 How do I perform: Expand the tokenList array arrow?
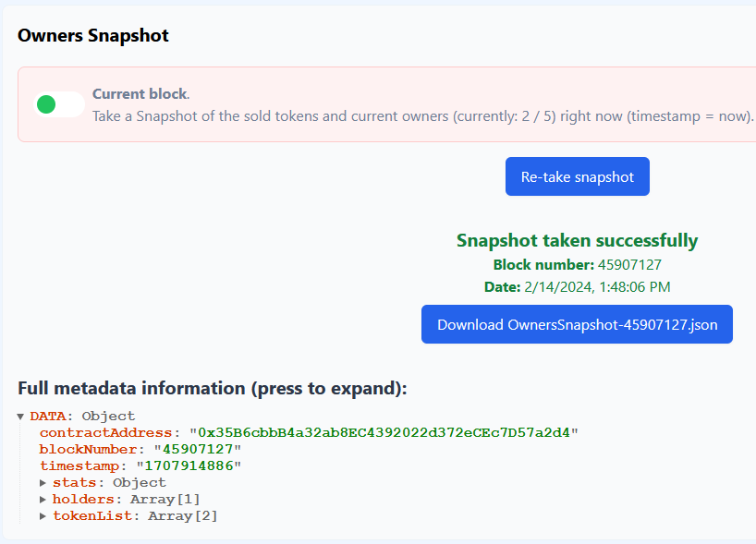click(x=43, y=516)
